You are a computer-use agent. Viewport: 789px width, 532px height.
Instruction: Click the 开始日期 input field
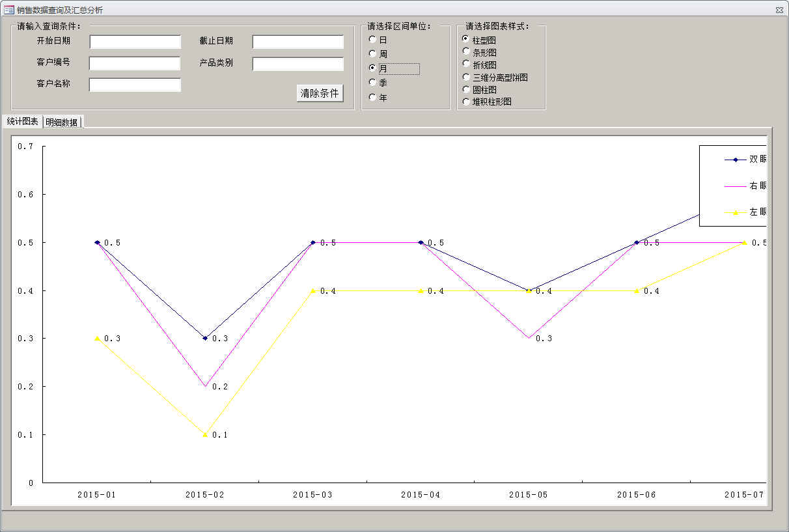[135, 42]
